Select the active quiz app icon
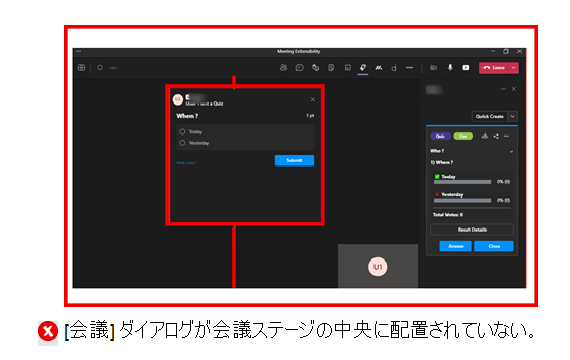Viewport: 570px width, 360px height. 363,68
